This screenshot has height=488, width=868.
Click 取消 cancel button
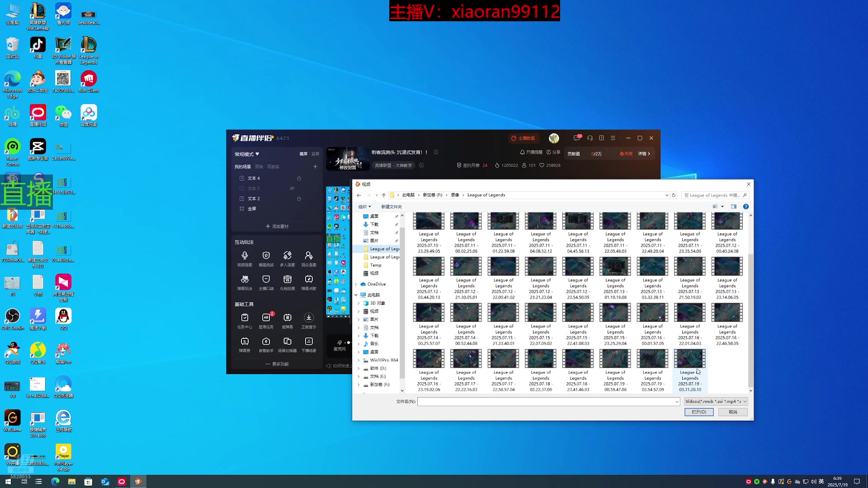pyautogui.click(x=733, y=412)
